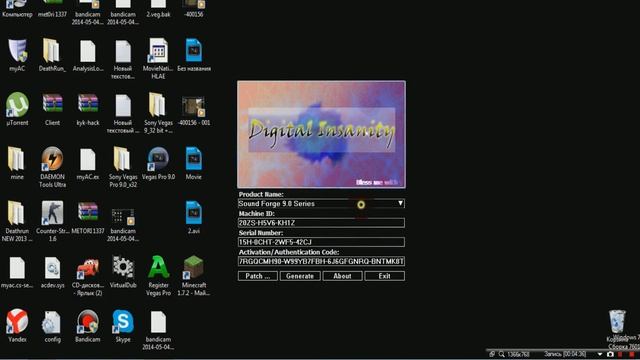Click the Generate button

pyautogui.click(x=300, y=276)
